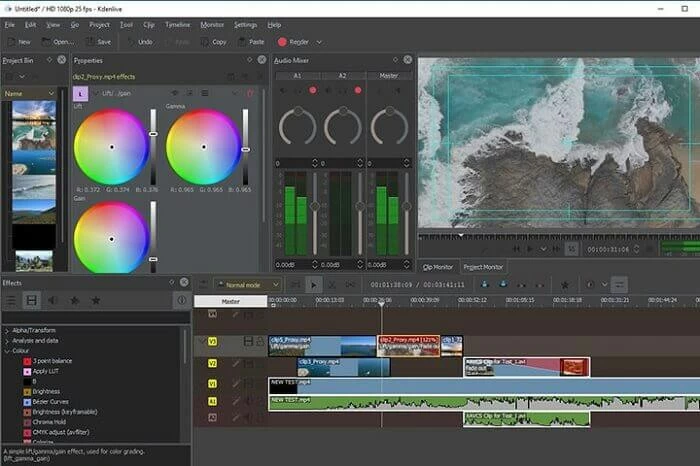Click the Undo toolbar button
Image resolution: width=700 pixels, height=466 pixels.
[x=139, y=42]
